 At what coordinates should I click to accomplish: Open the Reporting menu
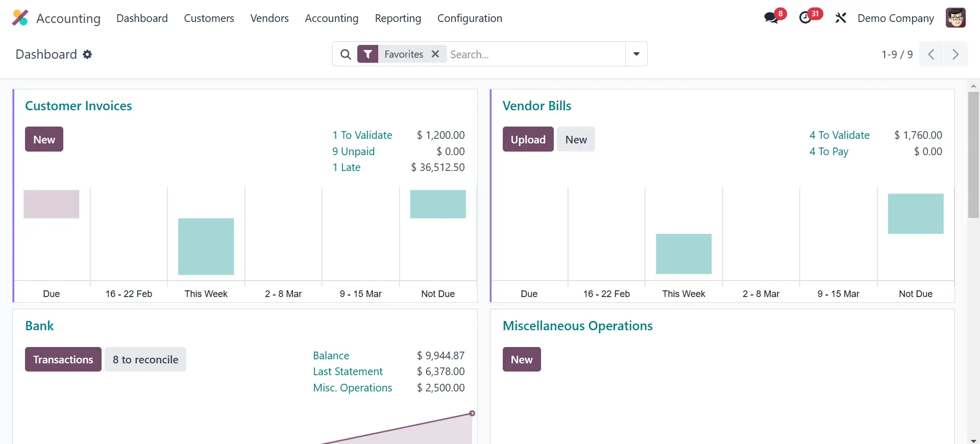(x=398, y=18)
